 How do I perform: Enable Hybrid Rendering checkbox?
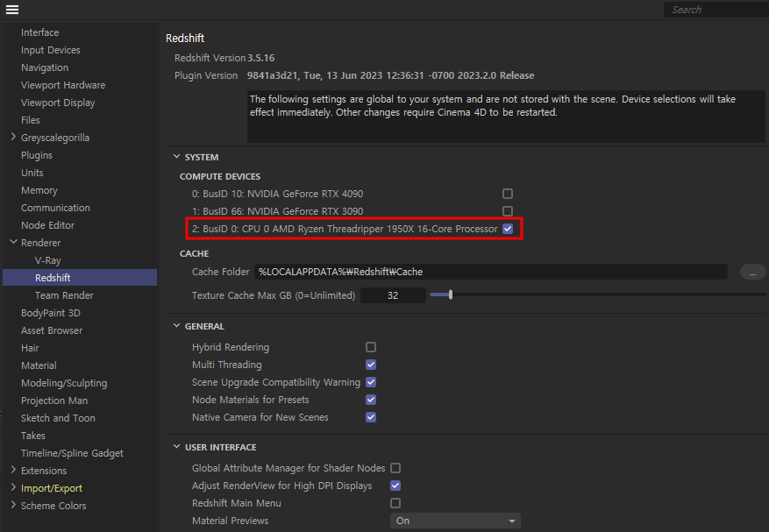tap(371, 347)
